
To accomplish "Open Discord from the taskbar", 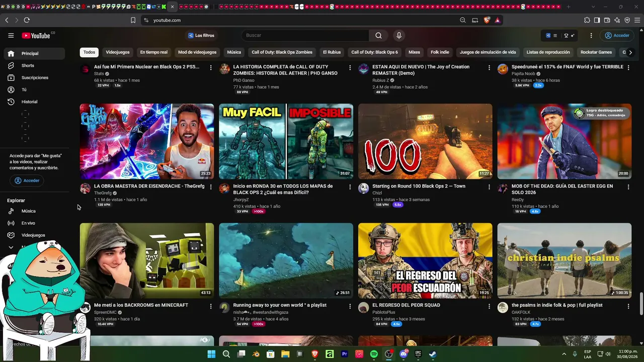I will point(403,354).
